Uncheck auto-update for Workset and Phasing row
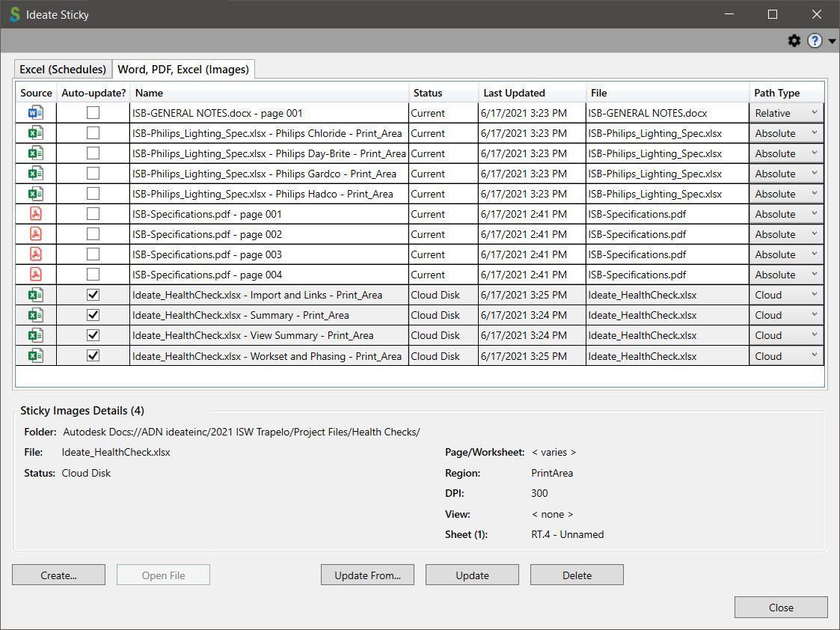Viewport: 840px width, 630px height. [x=93, y=355]
